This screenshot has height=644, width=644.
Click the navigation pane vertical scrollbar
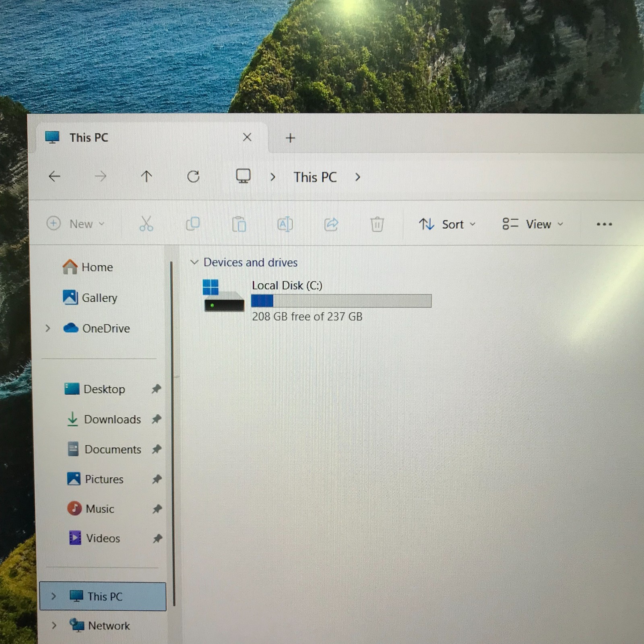[x=173, y=434]
